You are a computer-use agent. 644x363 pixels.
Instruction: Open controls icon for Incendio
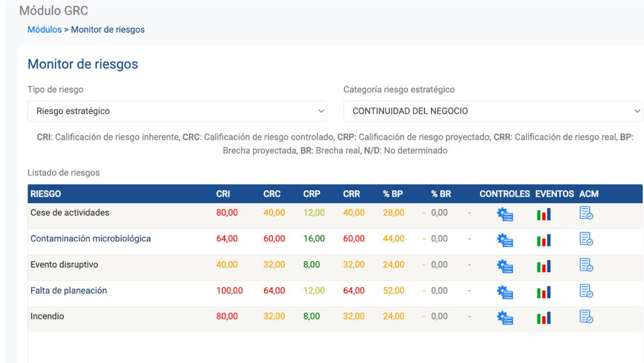point(505,318)
